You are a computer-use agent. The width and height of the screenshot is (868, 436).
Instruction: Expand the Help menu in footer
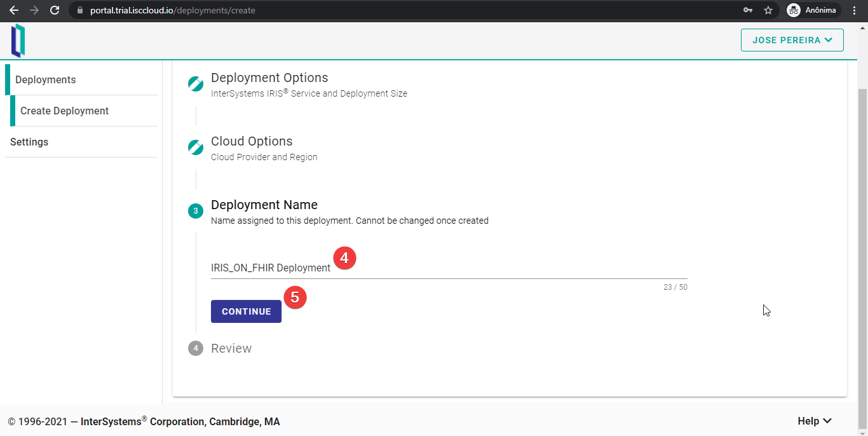815,421
